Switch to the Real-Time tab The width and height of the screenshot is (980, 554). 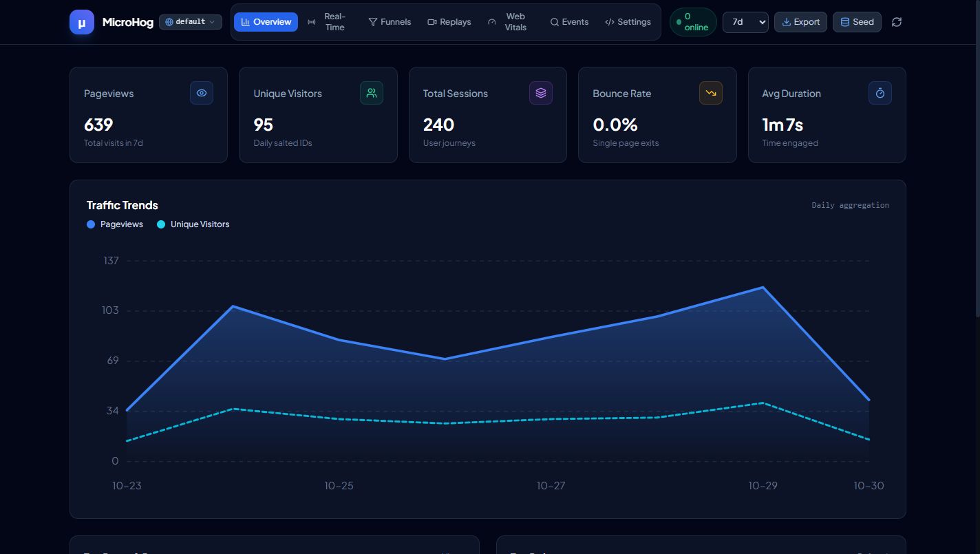coord(327,22)
